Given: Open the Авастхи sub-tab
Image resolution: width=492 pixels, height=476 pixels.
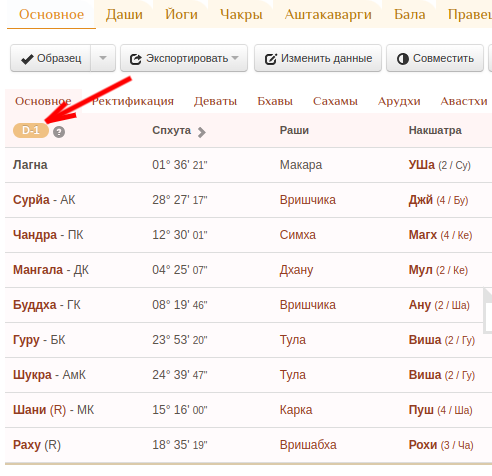Looking at the screenshot, I should click(x=464, y=101).
